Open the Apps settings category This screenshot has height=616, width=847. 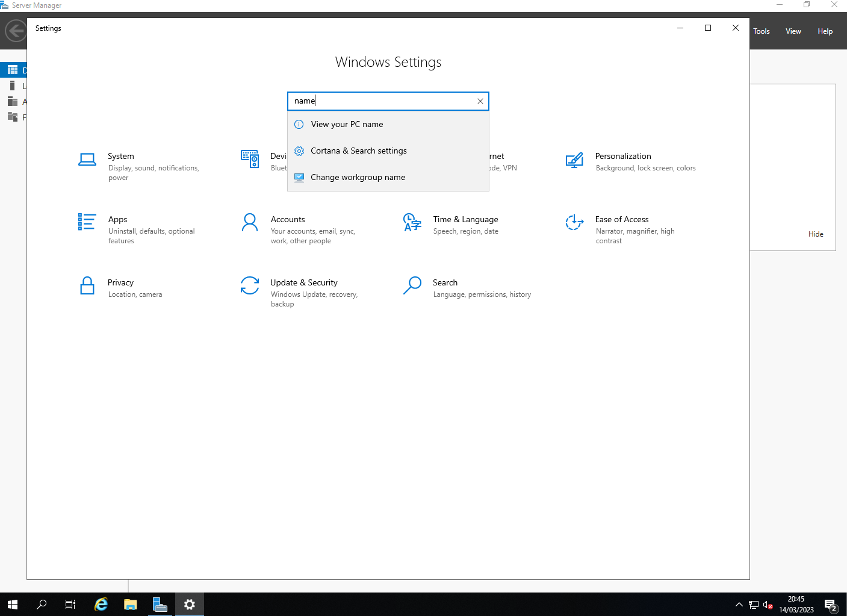[x=117, y=220]
